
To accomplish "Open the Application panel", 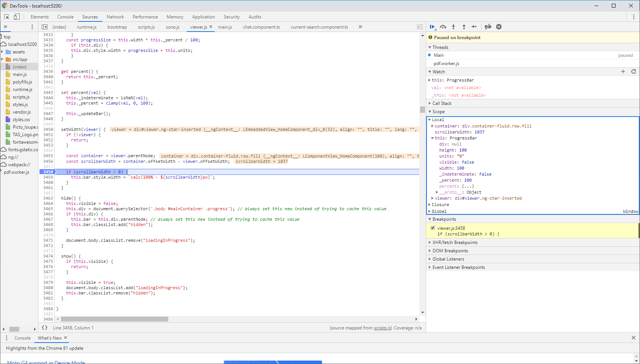I will click(203, 17).
